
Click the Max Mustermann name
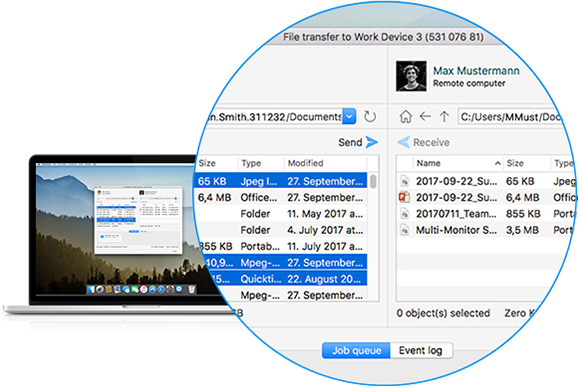coord(476,71)
